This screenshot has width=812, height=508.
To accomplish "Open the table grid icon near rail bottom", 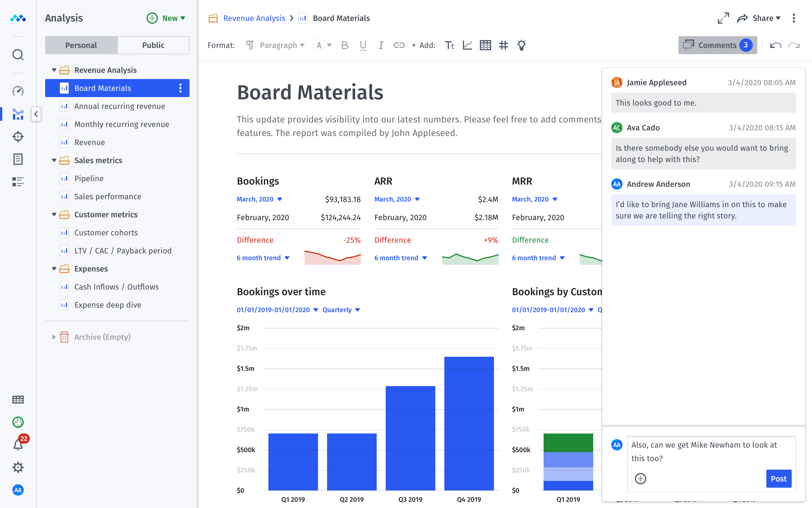I will point(18,399).
